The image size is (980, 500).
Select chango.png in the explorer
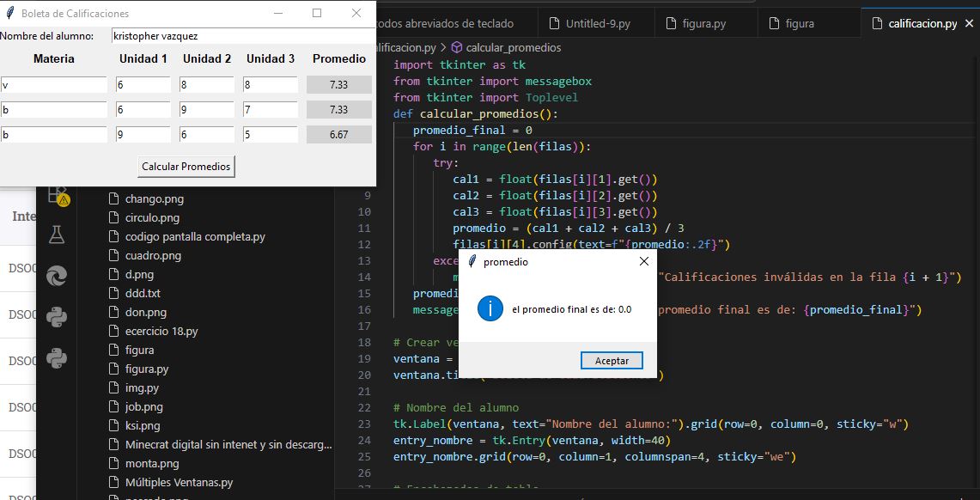[x=154, y=198]
